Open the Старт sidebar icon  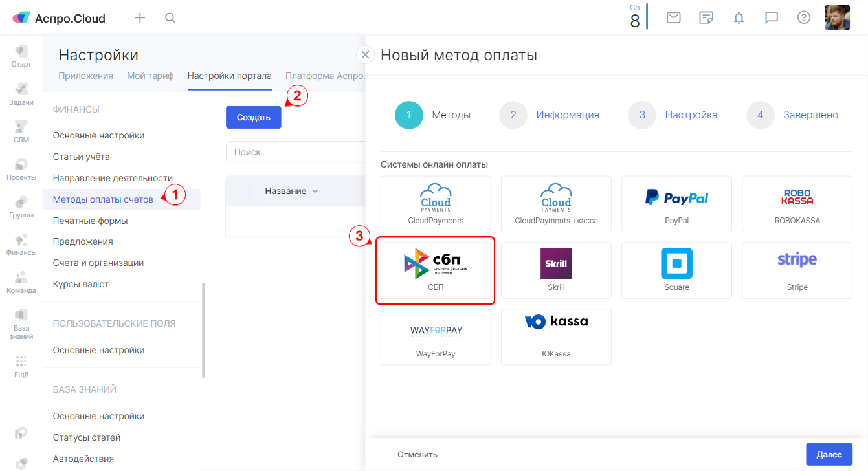tap(21, 56)
